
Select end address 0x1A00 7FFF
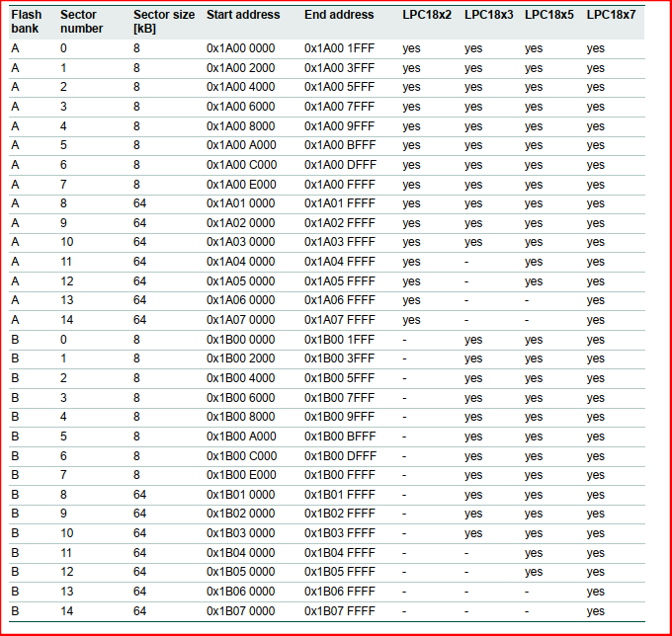coord(339,107)
